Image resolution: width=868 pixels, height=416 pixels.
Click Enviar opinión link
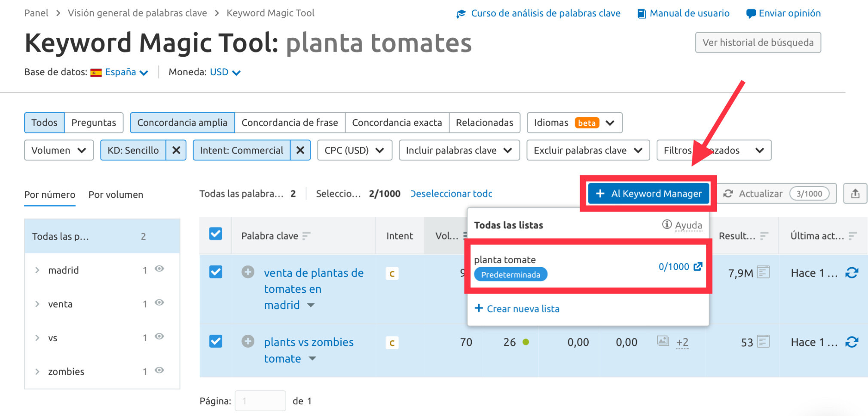(783, 13)
